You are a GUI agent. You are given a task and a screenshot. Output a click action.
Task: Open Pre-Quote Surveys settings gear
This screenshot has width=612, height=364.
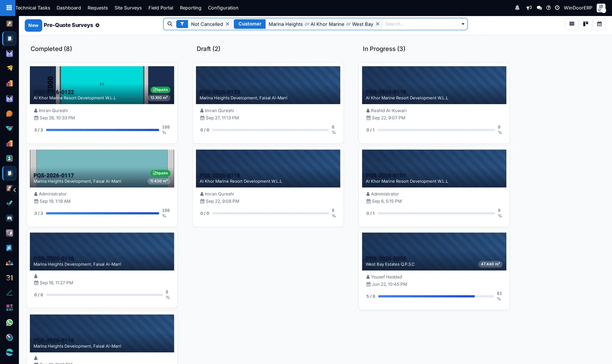point(98,25)
